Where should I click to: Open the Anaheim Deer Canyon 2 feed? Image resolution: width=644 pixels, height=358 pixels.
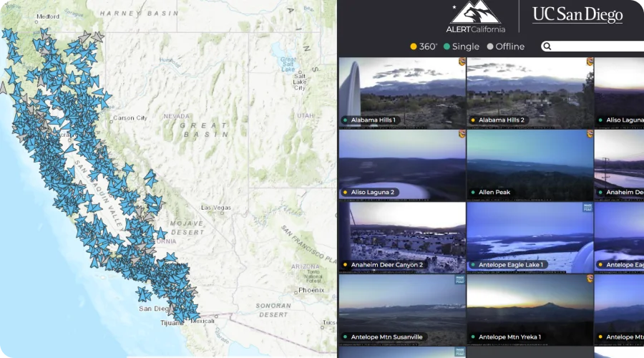coord(402,238)
